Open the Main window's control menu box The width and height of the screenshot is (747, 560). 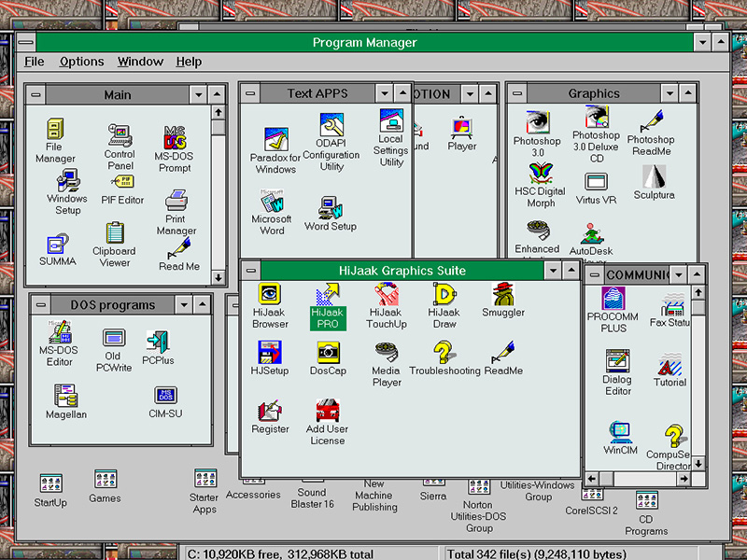[35, 95]
